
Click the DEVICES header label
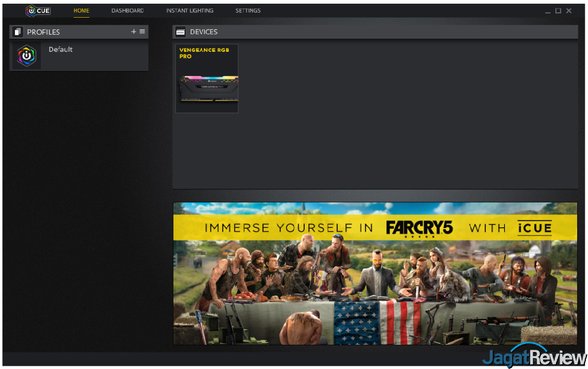tap(204, 32)
